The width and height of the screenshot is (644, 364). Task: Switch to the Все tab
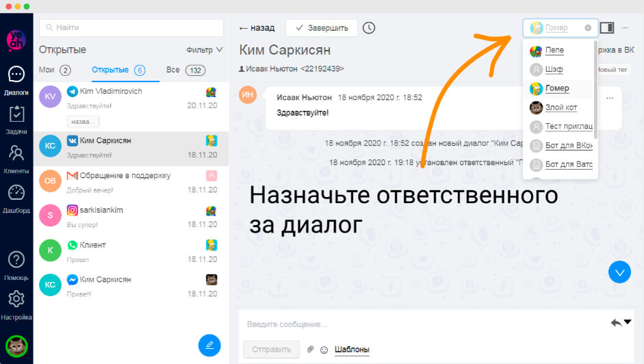(x=185, y=70)
